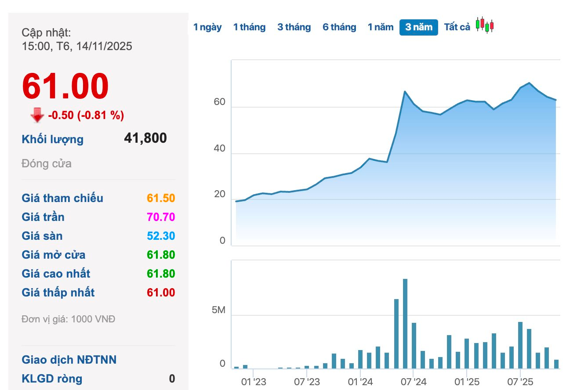Choose the 1 năm chart period

coord(381,27)
